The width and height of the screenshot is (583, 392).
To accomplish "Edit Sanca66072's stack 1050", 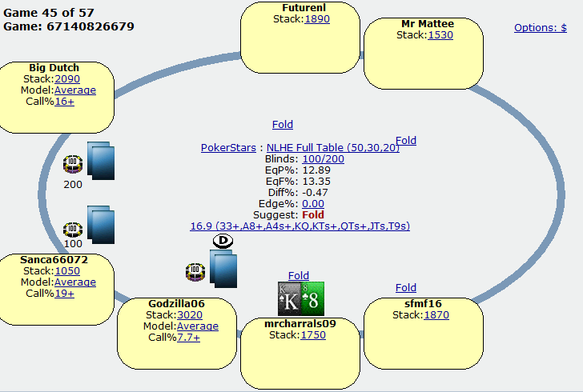I will 67,271.
